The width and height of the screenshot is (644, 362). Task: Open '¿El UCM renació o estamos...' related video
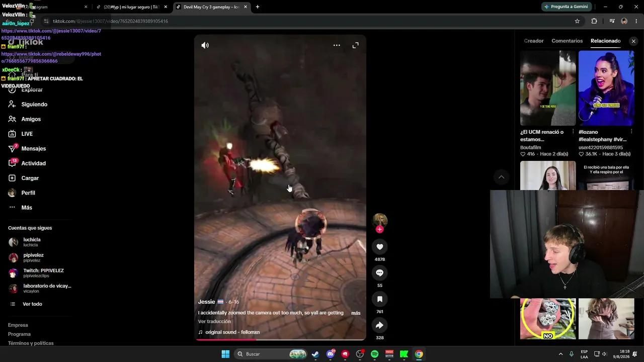pos(548,88)
